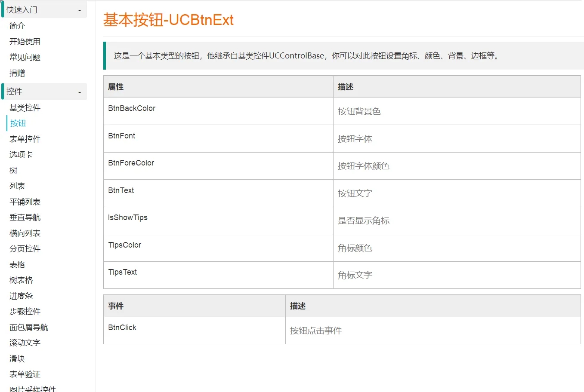Click the BtnBackColor property cell
This screenshot has height=392, width=584.
(x=218, y=111)
